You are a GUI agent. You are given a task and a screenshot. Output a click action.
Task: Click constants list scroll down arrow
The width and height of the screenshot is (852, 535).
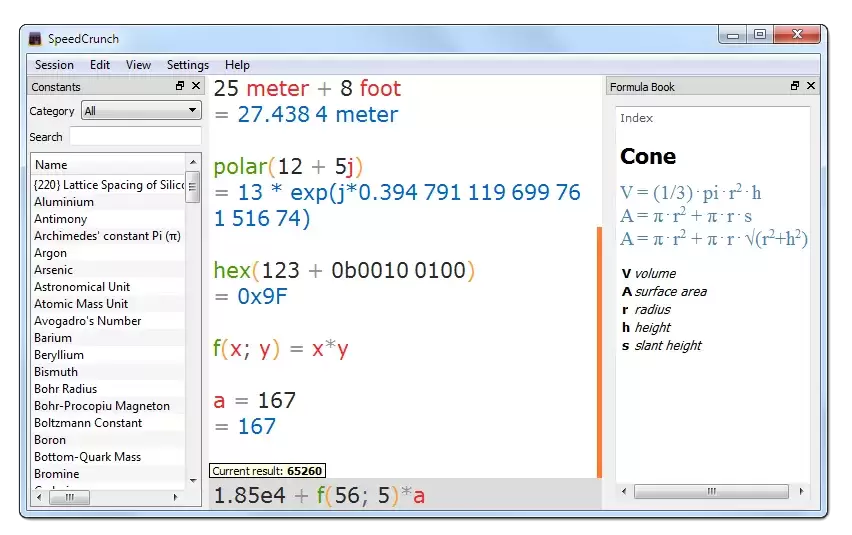click(193, 481)
